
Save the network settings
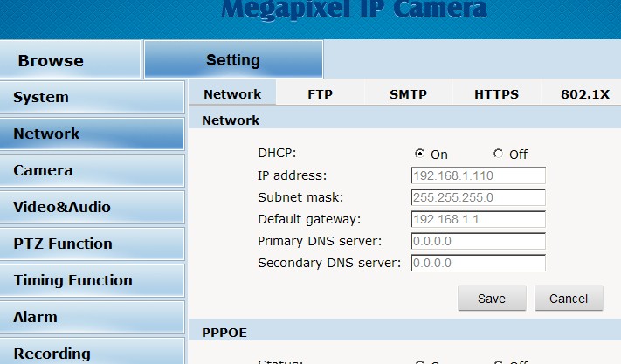[492, 299]
